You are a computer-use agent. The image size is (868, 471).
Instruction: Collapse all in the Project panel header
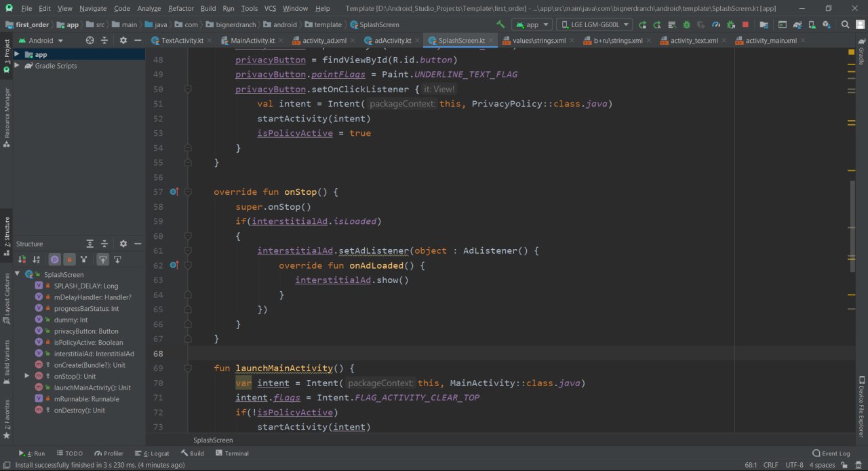point(104,40)
